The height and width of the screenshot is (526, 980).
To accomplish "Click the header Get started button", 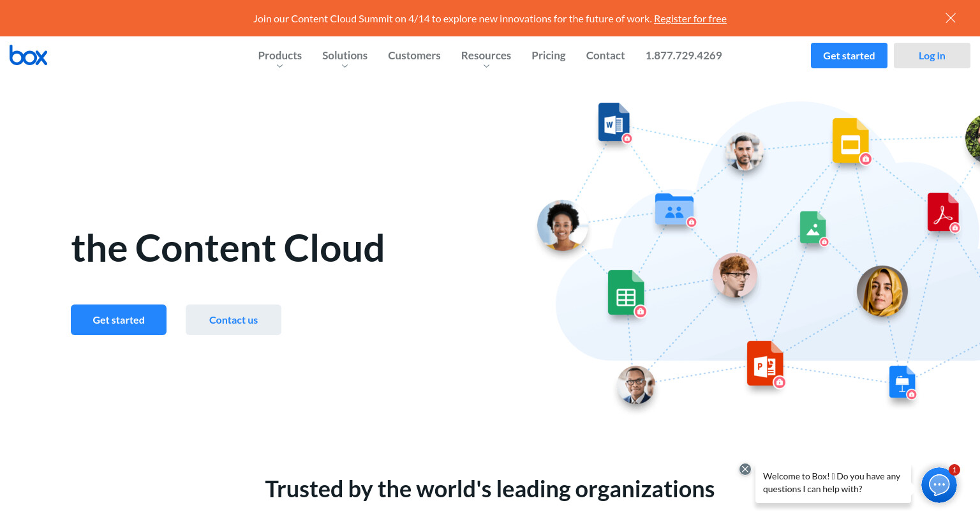I will click(849, 56).
